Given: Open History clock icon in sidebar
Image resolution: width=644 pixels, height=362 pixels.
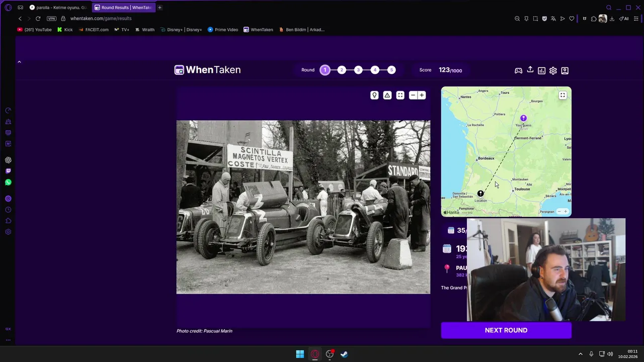Looking at the screenshot, I should coord(8,210).
